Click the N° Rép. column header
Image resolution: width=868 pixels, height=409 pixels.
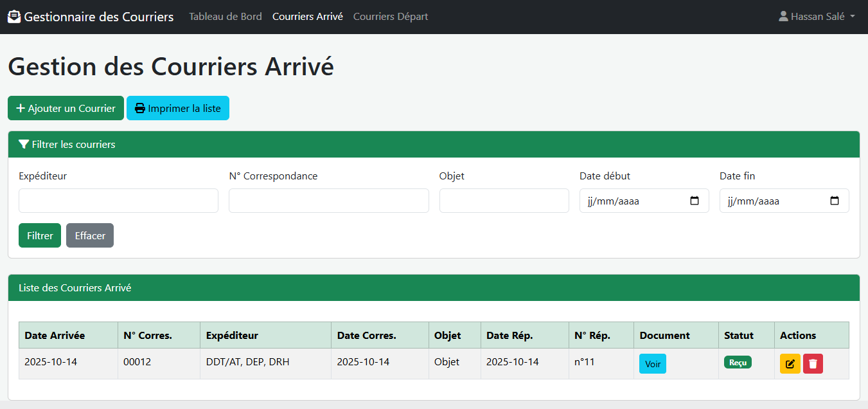[x=602, y=335]
